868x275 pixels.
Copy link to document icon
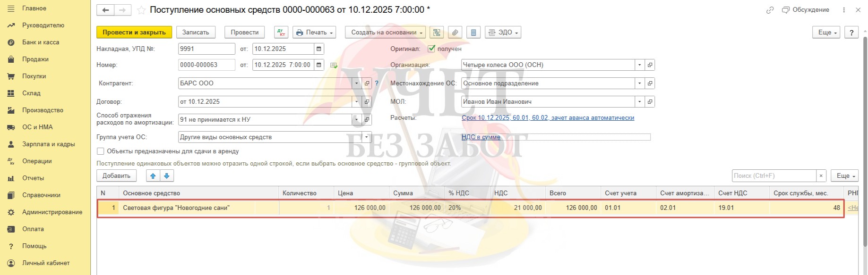point(770,10)
